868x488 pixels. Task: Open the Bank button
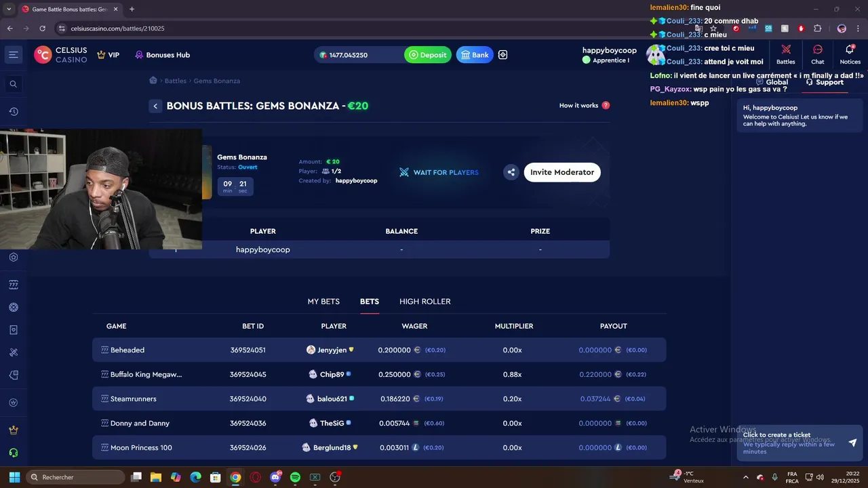click(475, 55)
